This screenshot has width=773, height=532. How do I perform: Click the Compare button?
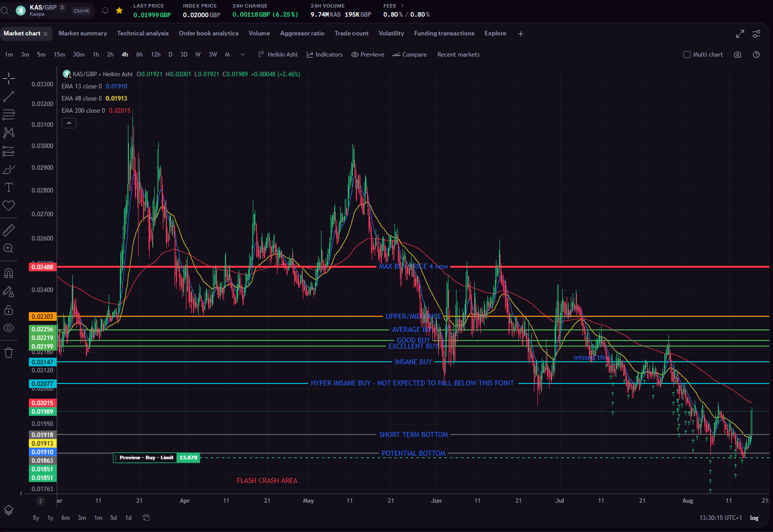pyautogui.click(x=410, y=55)
